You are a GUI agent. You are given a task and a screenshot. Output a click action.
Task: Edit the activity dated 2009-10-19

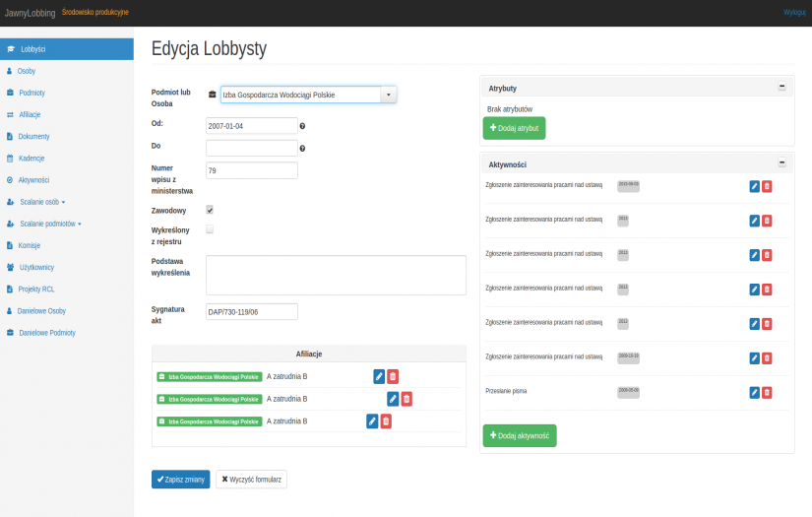point(755,358)
